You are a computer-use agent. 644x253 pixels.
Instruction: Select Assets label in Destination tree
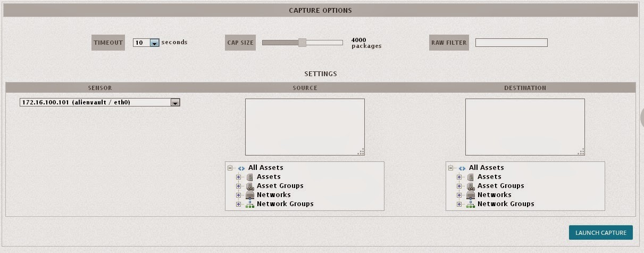[x=489, y=177]
